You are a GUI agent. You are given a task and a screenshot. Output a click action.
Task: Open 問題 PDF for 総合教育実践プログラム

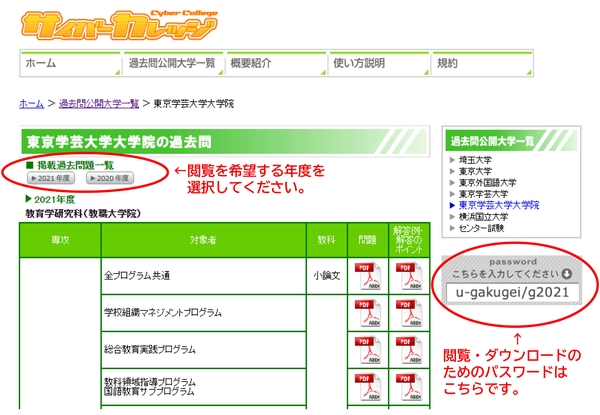point(368,350)
